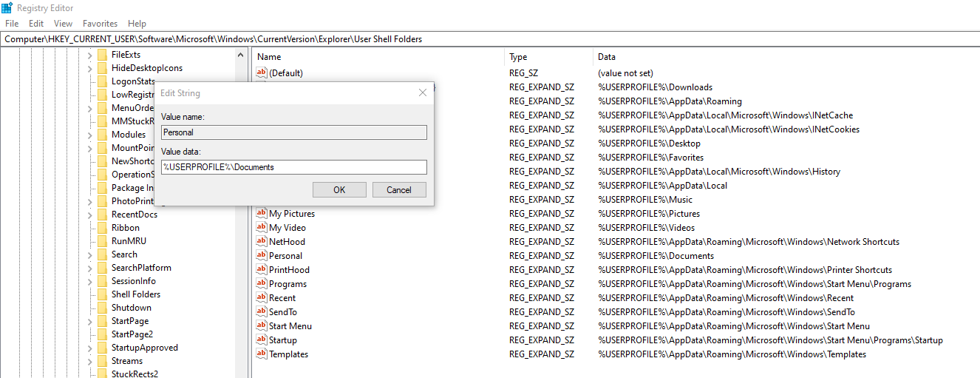Select the Shell Folders folder icon

102,294
